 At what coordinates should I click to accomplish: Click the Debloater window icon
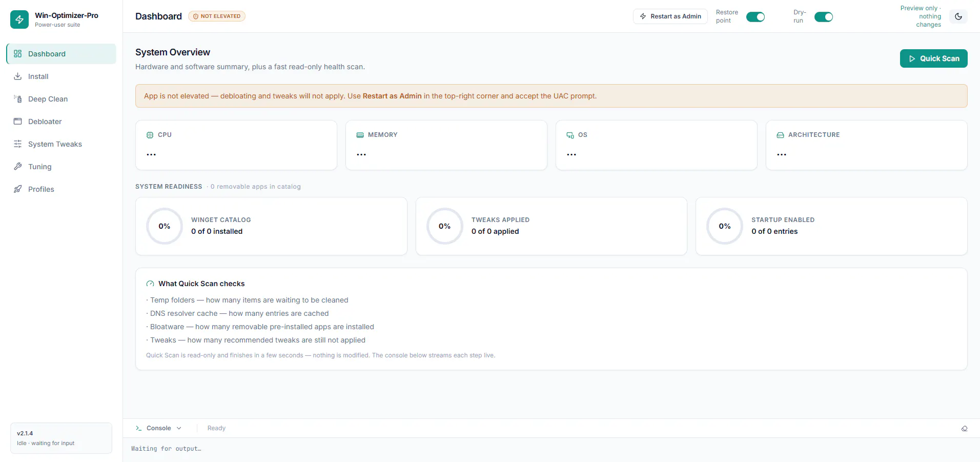pyautogui.click(x=17, y=122)
